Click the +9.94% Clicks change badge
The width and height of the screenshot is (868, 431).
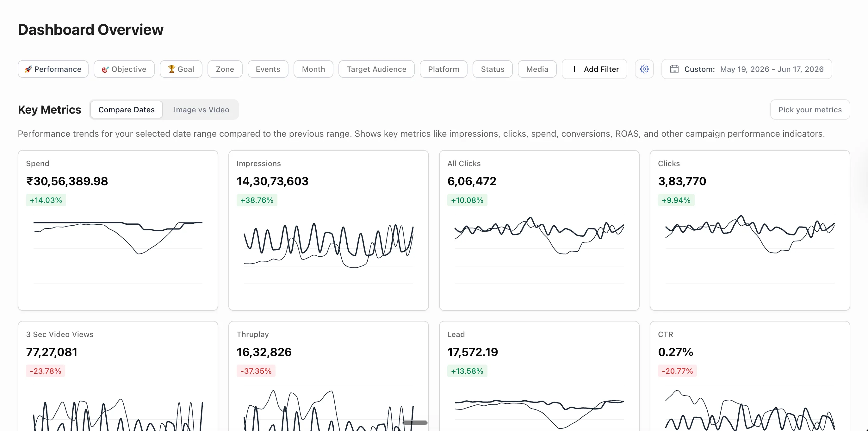coord(676,200)
